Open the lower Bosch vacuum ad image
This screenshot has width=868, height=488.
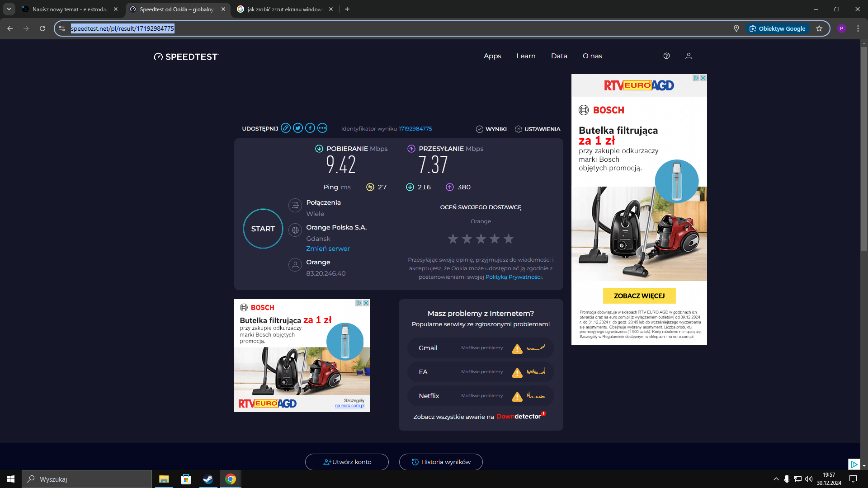[x=302, y=371]
